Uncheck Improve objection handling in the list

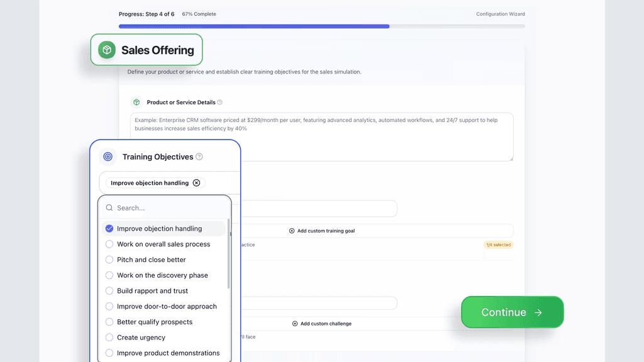pyautogui.click(x=109, y=228)
